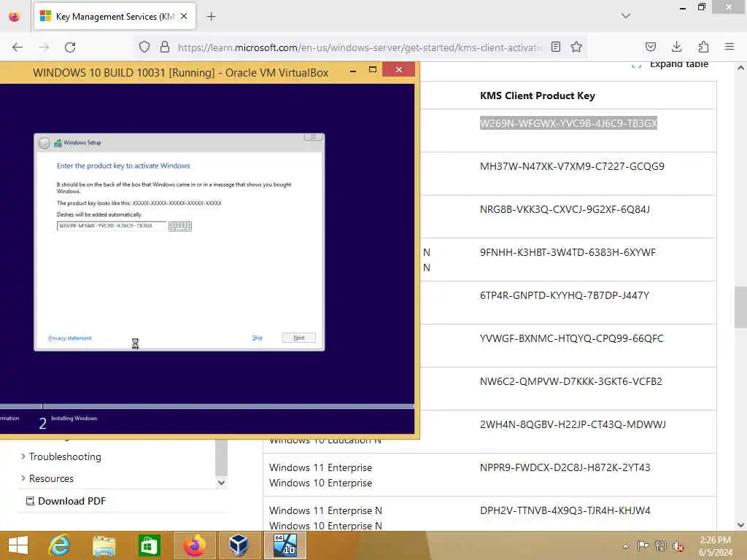747x560 pixels.
Task: Switch to Firefox taskbar icon
Action: pyautogui.click(x=195, y=545)
